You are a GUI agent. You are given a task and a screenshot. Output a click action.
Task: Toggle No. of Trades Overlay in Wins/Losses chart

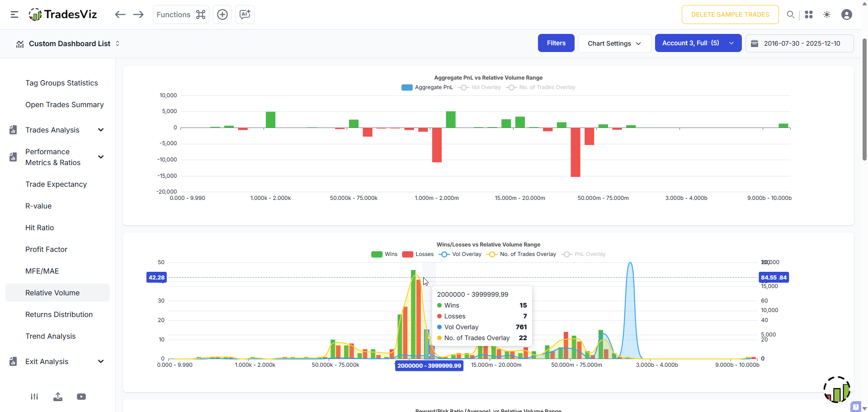pos(521,254)
